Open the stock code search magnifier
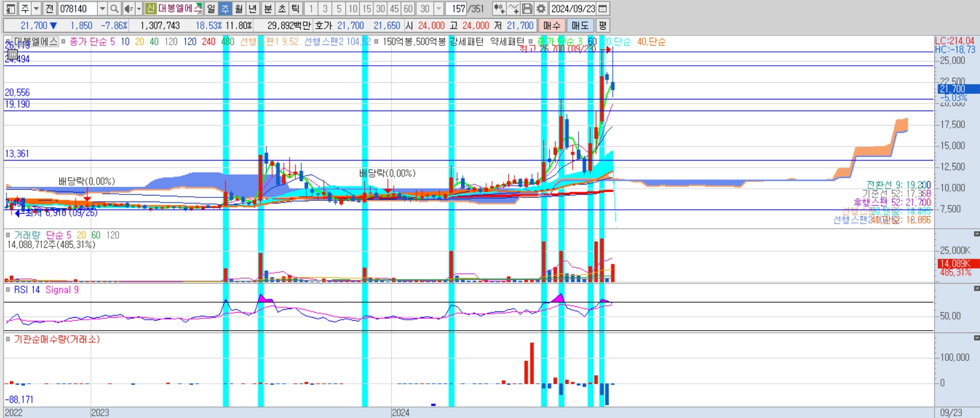The width and height of the screenshot is (980, 418). pos(115,9)
